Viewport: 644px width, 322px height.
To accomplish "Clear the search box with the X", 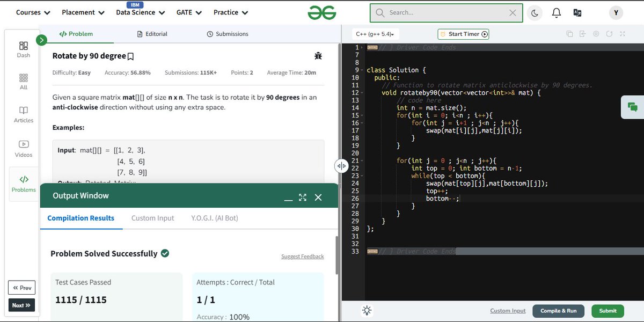I will tap(513, 13).
